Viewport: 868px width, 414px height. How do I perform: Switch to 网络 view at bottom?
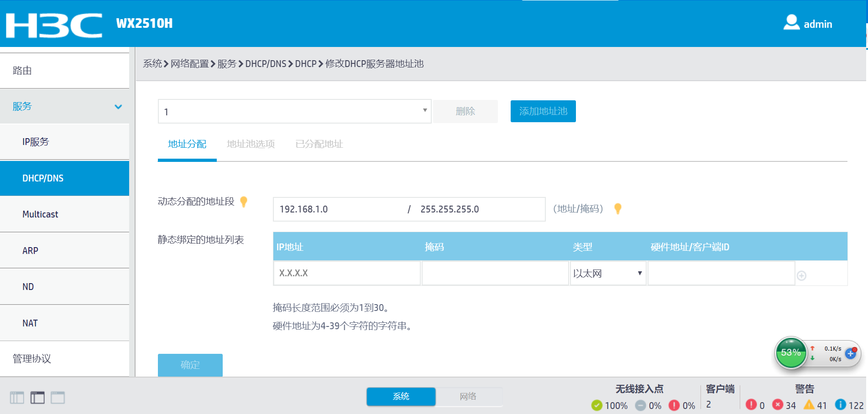(468, 397)
